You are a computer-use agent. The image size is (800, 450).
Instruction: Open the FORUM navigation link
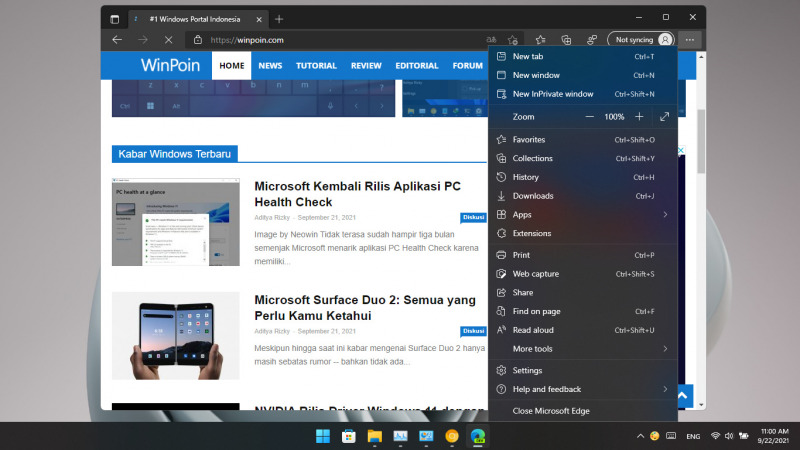[x=467, y=65]
